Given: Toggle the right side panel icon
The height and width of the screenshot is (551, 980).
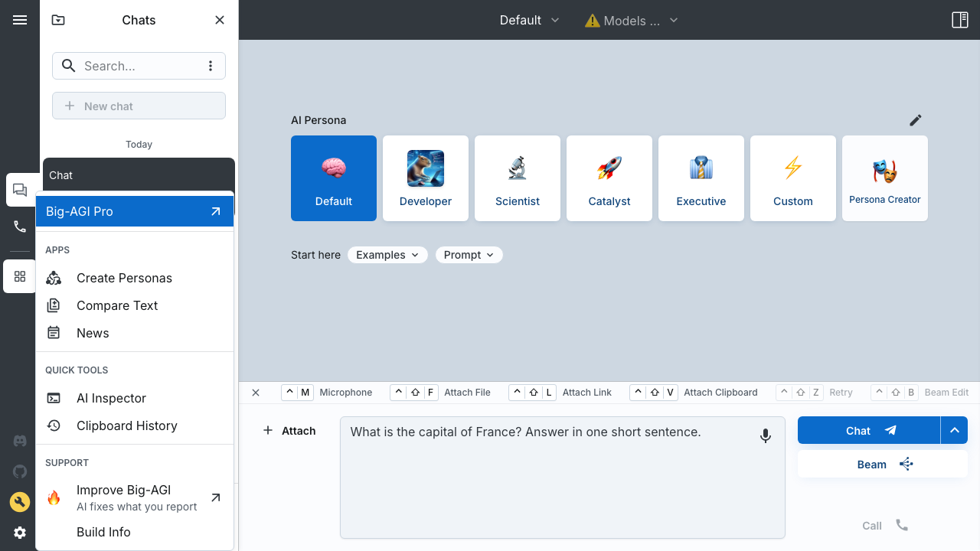Looking at the screenshot, I should [x=960, y=20].
